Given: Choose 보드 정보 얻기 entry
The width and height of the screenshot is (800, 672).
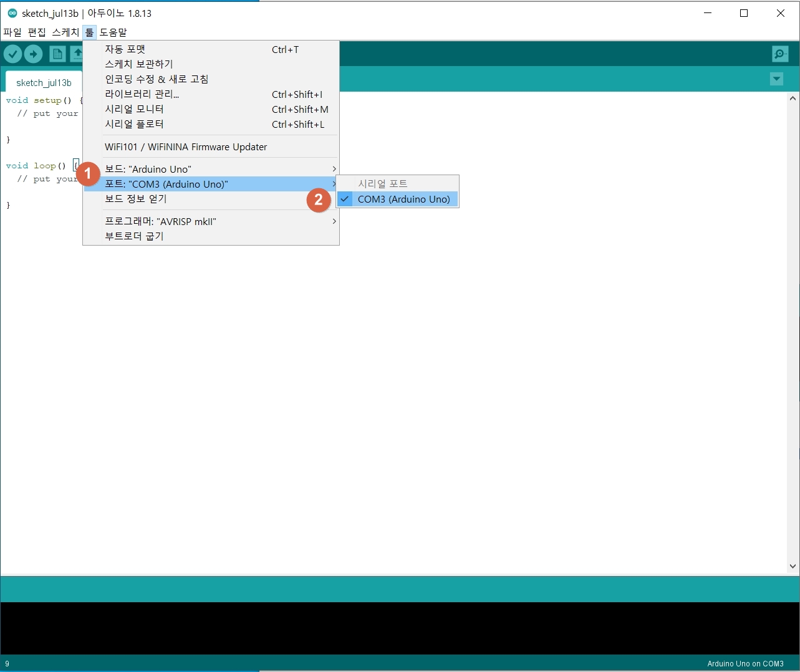Looking at the screenshot, I should (211, 199).
